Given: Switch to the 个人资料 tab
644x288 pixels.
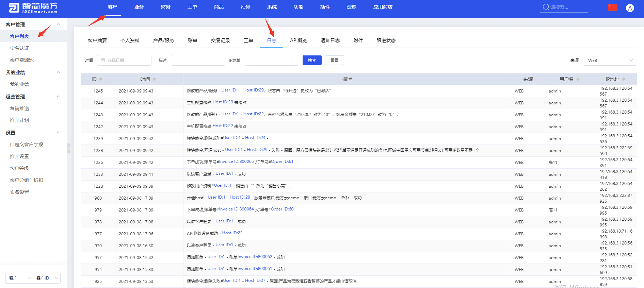Looking at the screenshot, I should (130, 40).
